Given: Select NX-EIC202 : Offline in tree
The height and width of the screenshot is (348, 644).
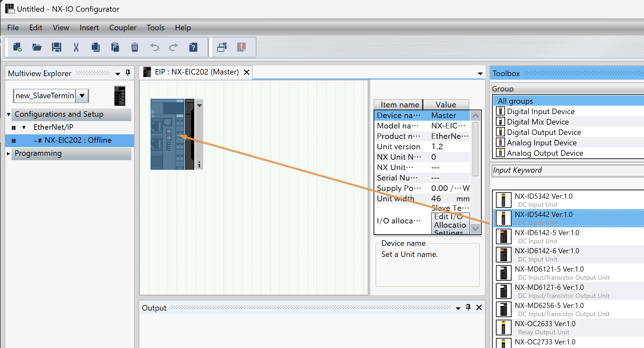Looking at the screenshot, I should (x=78, y=141).
